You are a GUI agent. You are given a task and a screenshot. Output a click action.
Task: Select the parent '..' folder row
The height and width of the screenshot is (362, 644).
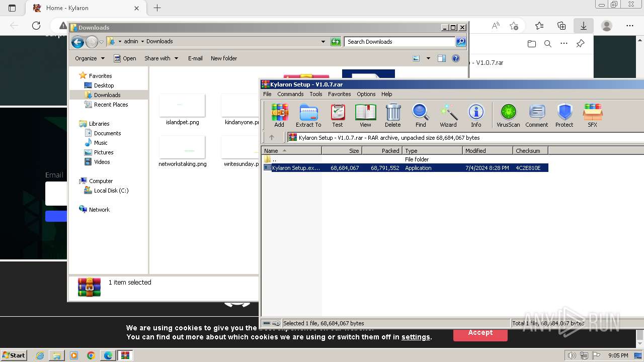click(x=405, y=159)
